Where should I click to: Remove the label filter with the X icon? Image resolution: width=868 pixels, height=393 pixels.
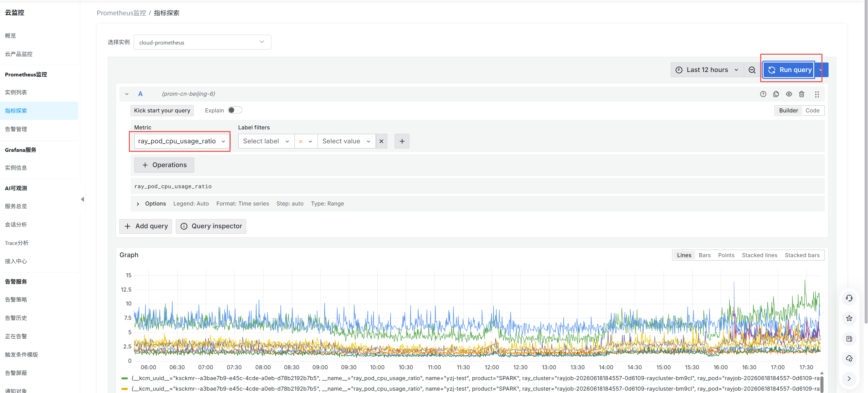tap(381, 141)
